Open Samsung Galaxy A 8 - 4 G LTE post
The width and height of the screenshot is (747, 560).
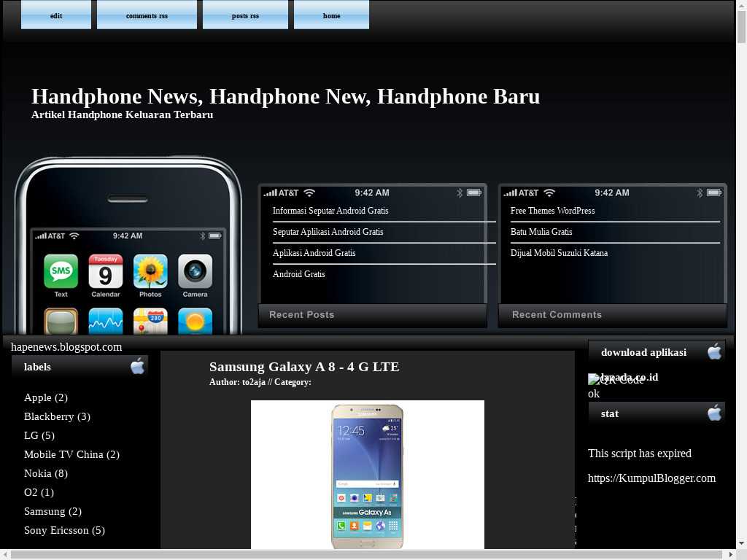[304, 367]
